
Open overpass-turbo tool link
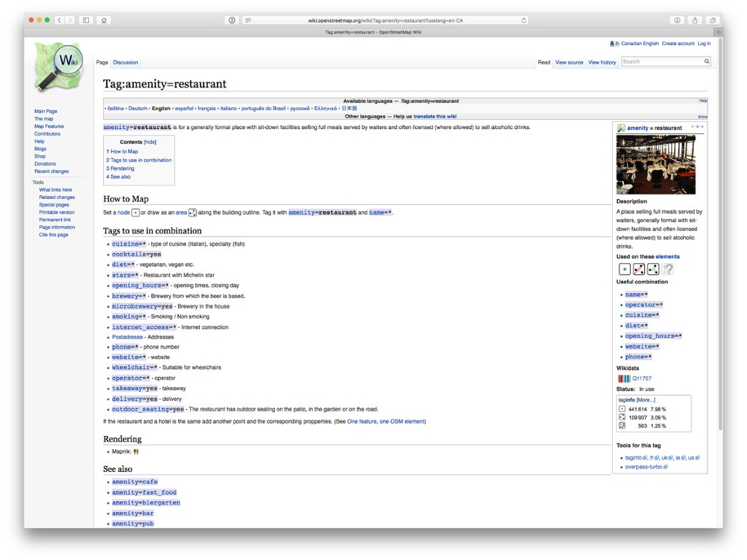click(x=643, y=467)
